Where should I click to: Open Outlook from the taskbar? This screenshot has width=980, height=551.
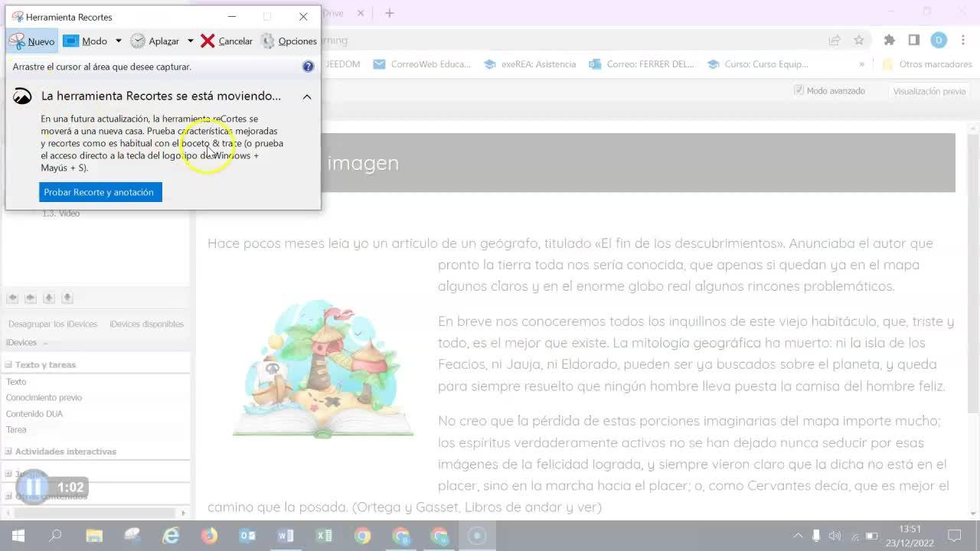(247, 536)
